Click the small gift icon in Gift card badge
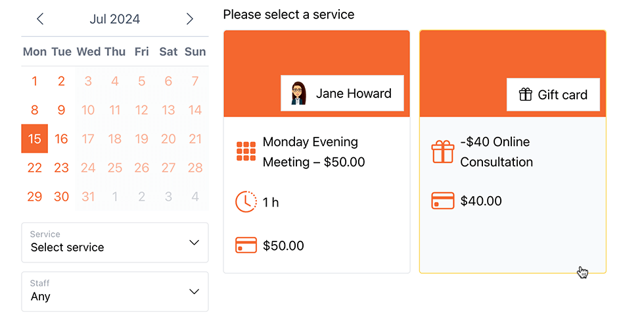644x327 pixels. point(525,95)
